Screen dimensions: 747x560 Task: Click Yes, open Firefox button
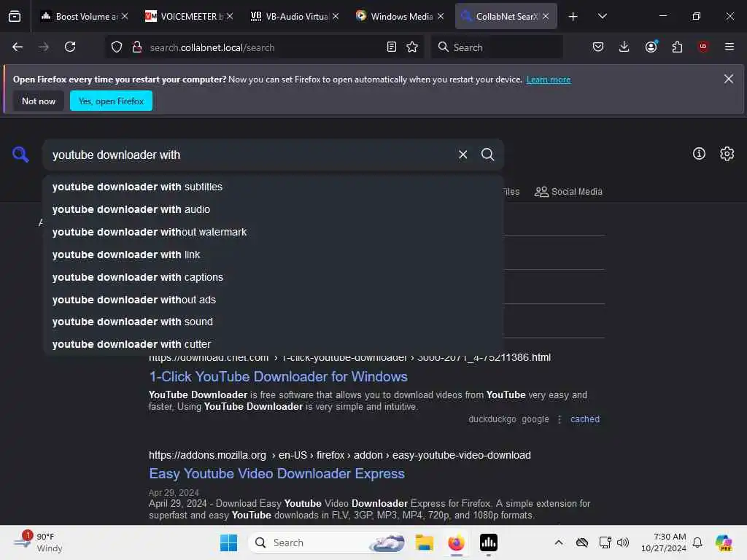pyautogui.click(x=111, y=101)
